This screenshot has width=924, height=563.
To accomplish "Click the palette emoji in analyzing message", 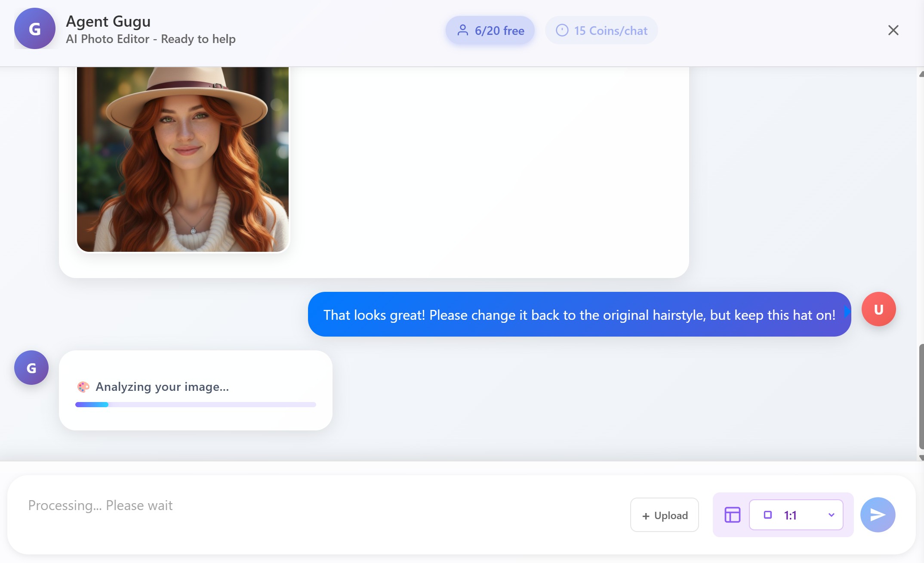I will 83,387.
